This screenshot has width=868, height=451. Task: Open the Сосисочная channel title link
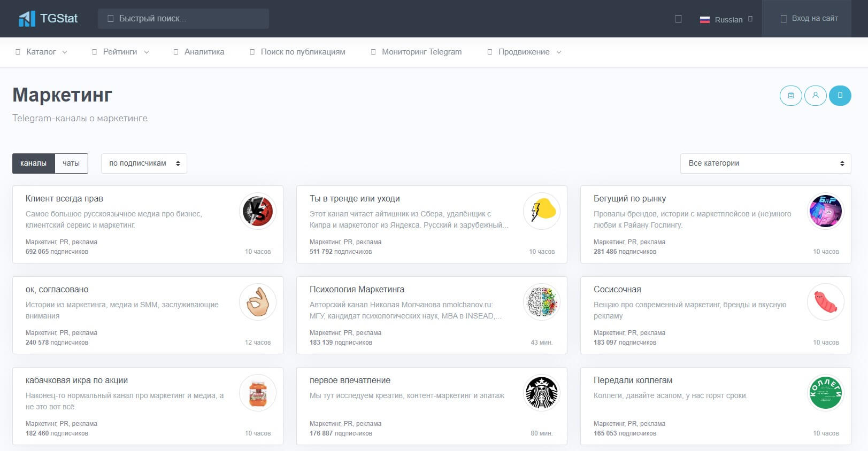(617, 290)
